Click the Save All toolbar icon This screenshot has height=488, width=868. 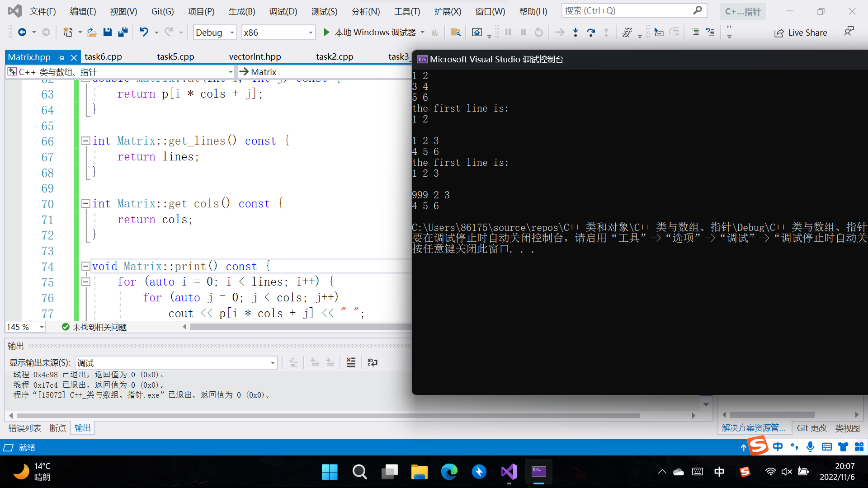click(x=123, y=32)
